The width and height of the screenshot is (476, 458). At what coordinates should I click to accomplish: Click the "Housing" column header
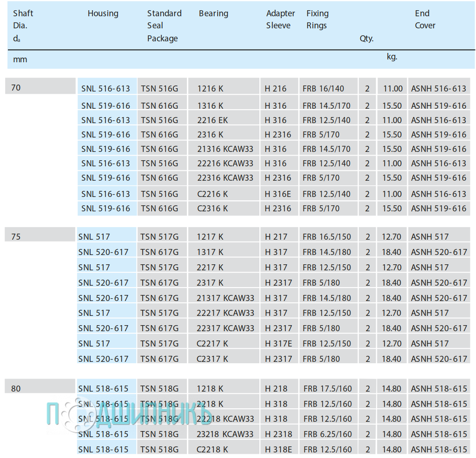103,13
